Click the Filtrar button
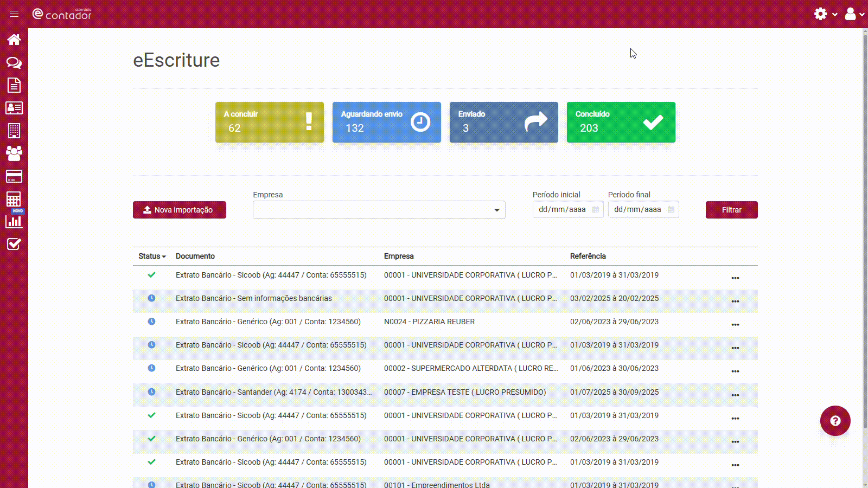 731,210
